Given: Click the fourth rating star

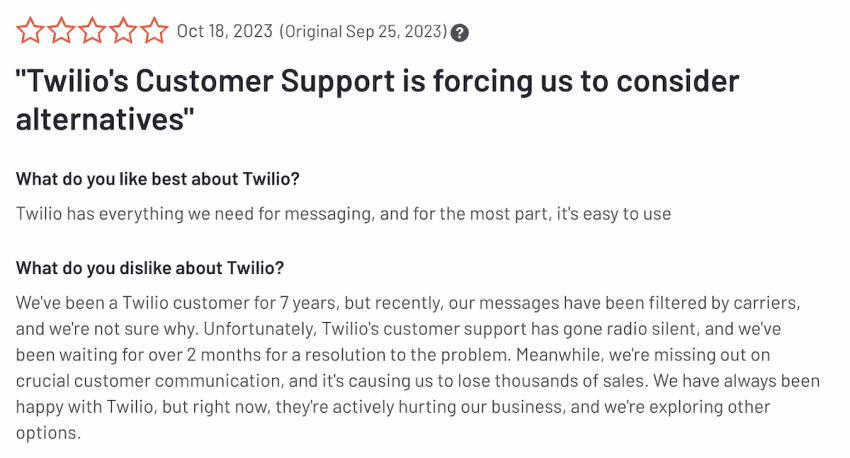Looking at the screenshot, I should pyautogui.click(x=123, y=30).
